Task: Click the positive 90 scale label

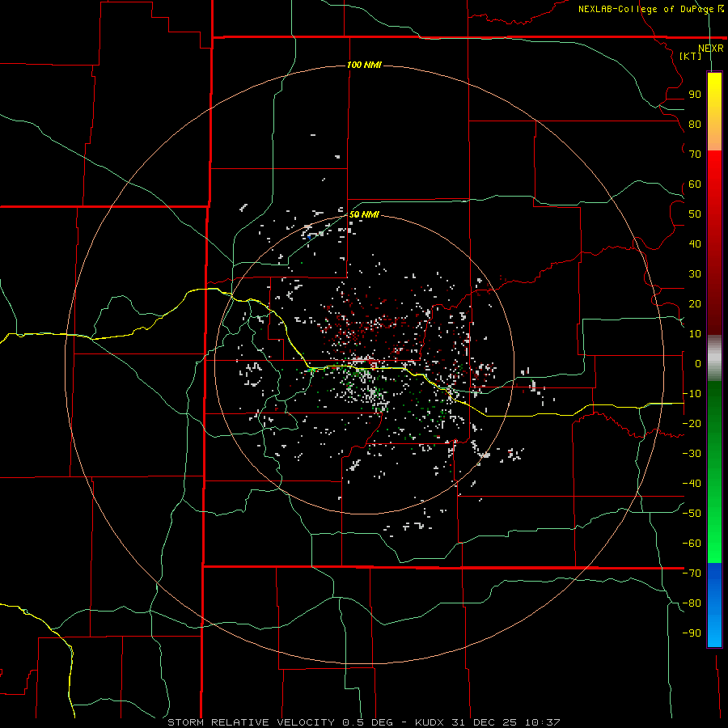Action: [695, 95]
